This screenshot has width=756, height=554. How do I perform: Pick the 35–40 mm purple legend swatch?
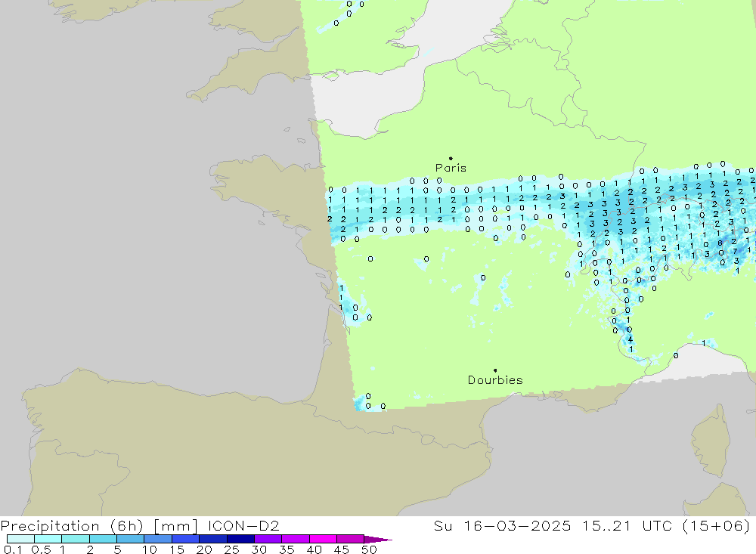[x=296, y=539]
